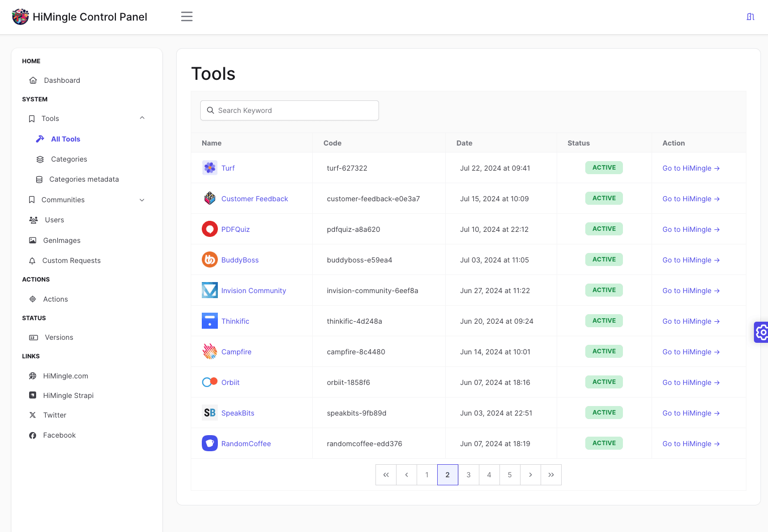Screen dimensions: 768x532
Task: Click the Custom Requests bell icon
Action: click(32, 260)
